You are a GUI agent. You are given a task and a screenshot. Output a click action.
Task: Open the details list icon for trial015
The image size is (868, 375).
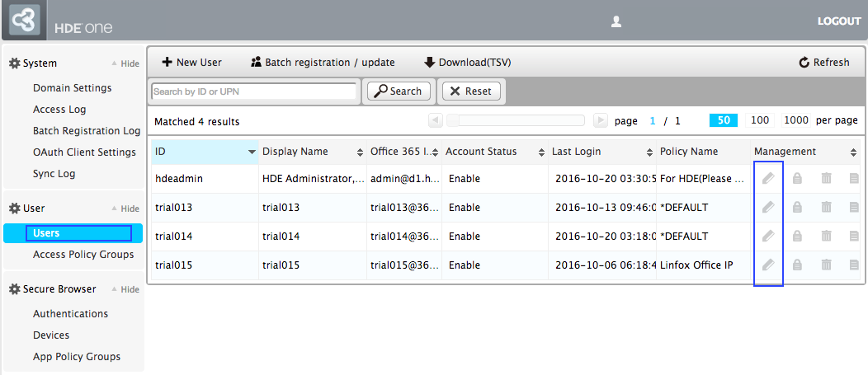pyautogui.click(x=854, y=265)
